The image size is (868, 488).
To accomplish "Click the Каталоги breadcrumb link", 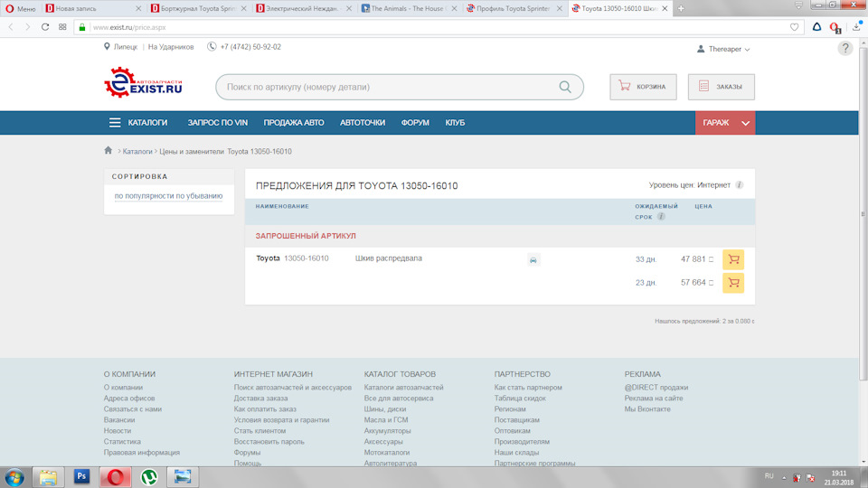I will pos(137,151).
